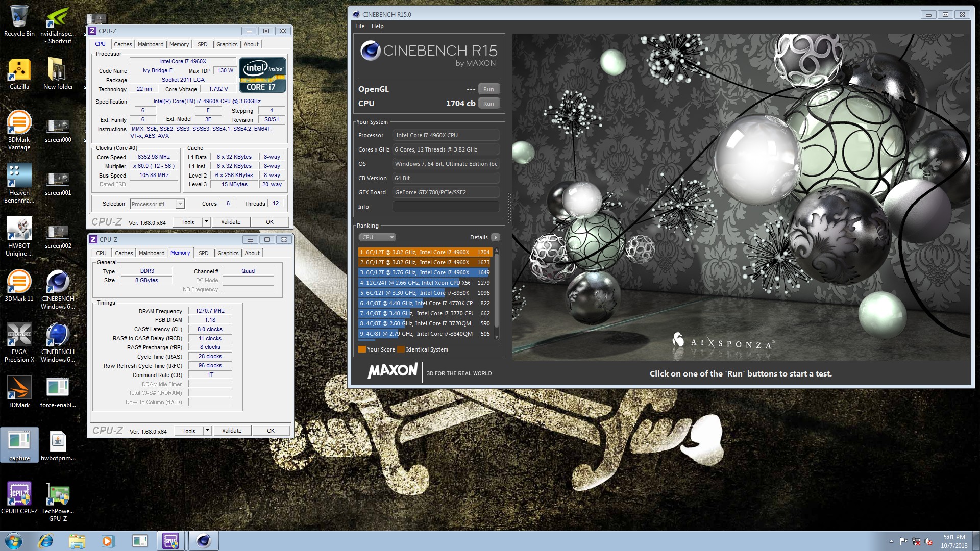The height and width of the screenshot is (551, 980).
Task: Select Core i7-3930K ranking row
Action: click(425, 293)
